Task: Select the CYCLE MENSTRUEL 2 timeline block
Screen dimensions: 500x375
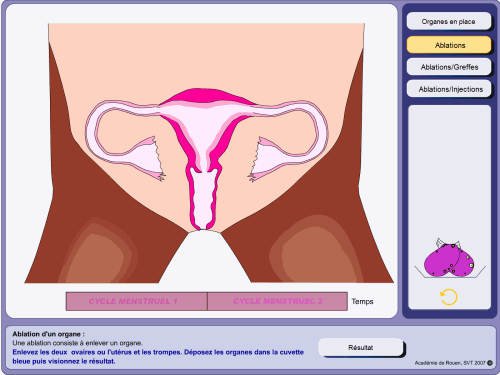Action: click(x=277, y=301)
